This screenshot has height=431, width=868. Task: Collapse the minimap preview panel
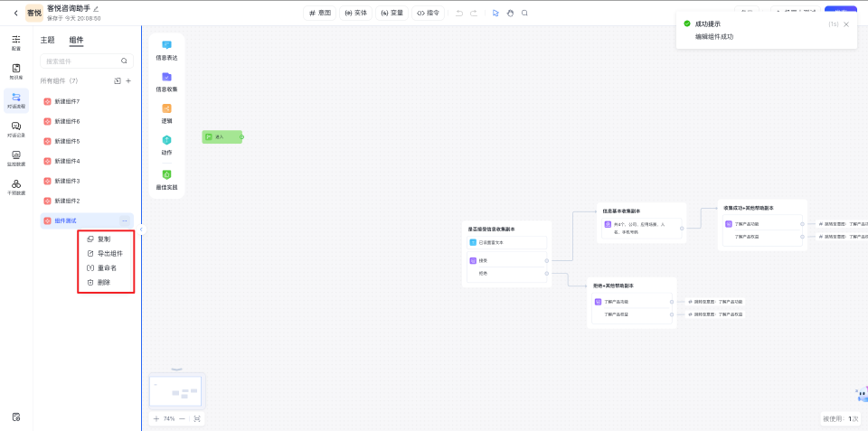pyautogui.click(x=176, y=370)
